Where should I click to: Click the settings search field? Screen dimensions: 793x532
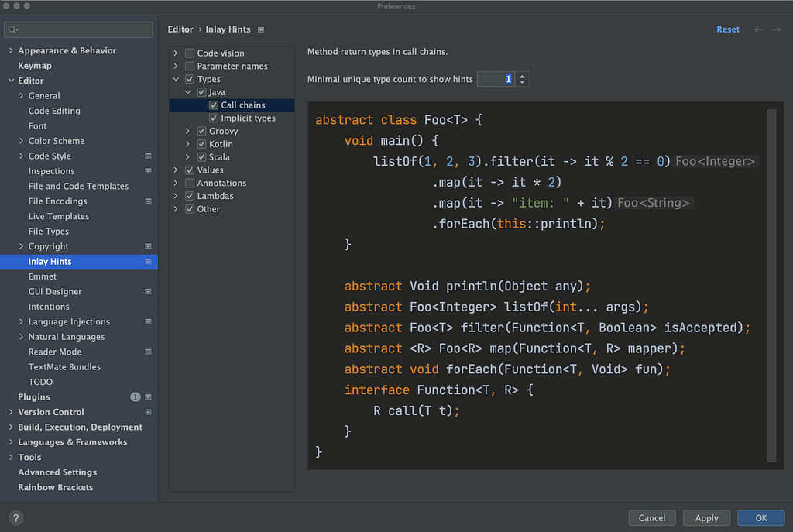78,30
